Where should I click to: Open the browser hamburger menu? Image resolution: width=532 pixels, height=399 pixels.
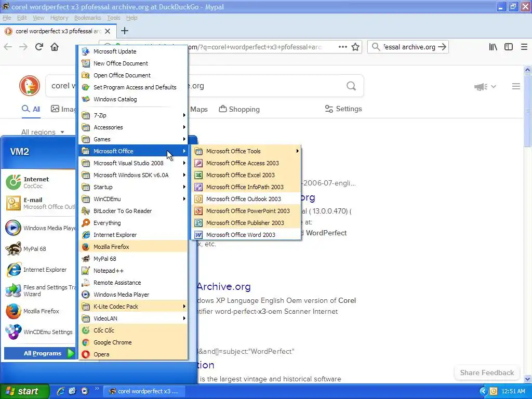pos(524,47)
